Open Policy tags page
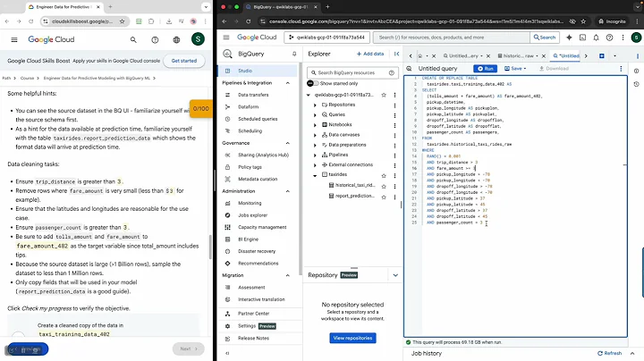Screen dimensions: 644x361 [250, 167]
